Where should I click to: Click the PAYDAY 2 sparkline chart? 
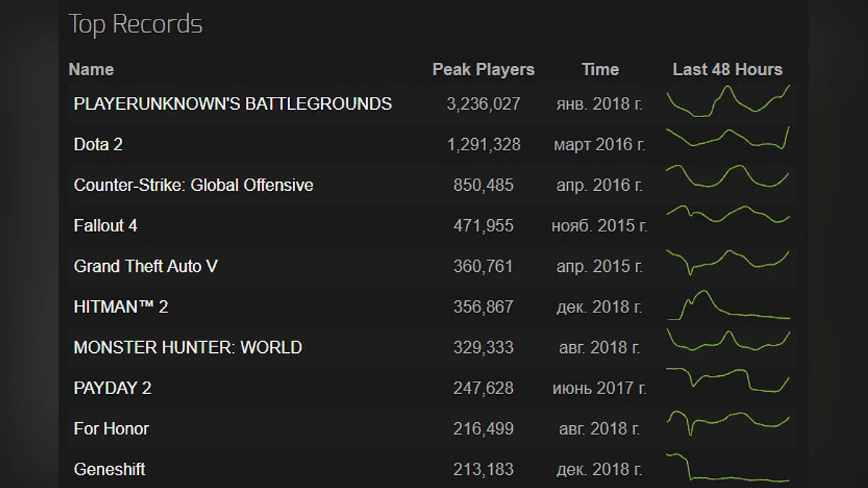(728, 380)
